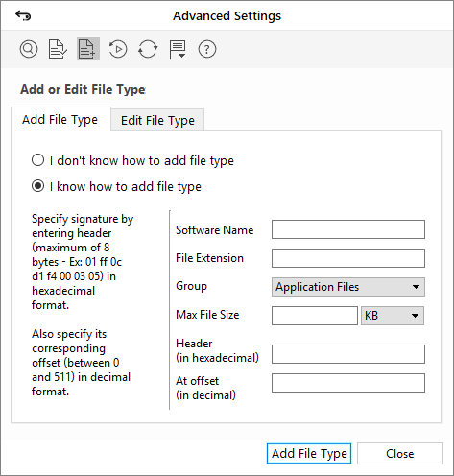Image resolution: width=454 pixels, height=476 pixels.
Task: Select "I don't know how to add file type"
Action: pos(132,160)
